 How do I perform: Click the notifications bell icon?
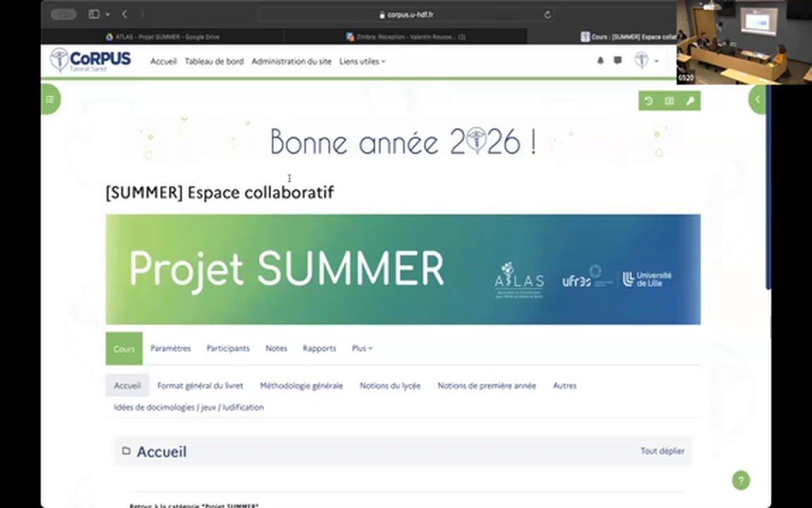(x=600, y=61)
